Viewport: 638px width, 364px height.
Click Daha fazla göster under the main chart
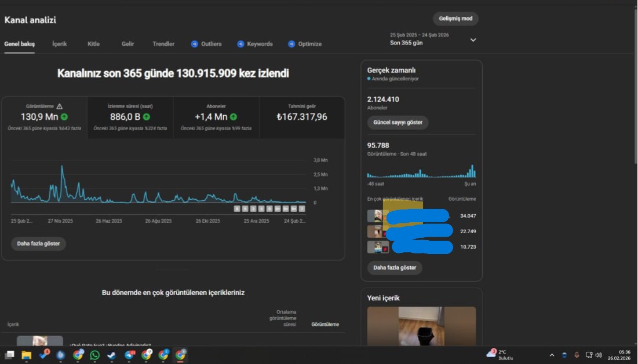(x=38, y=244)
